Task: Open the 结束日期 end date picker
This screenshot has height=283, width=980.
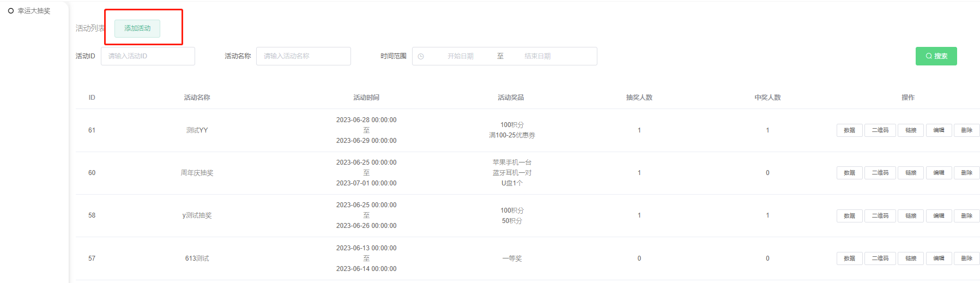Action: pos(537,56)
